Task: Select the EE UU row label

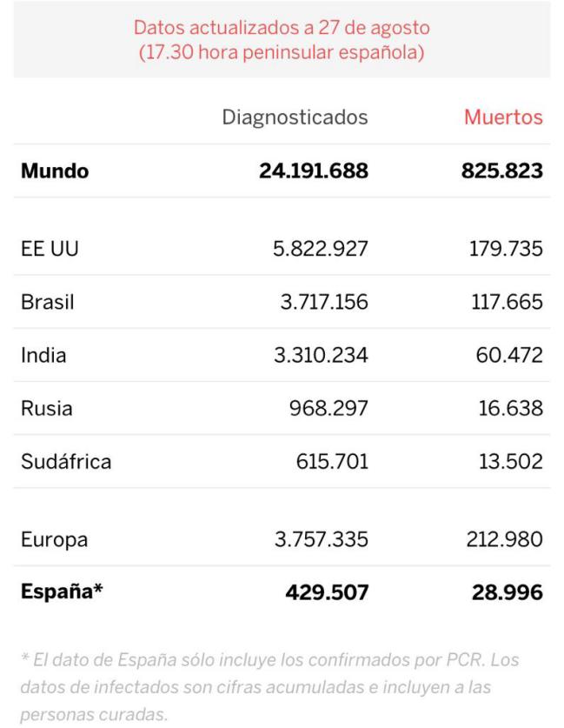Action: [x=50, y=249]
